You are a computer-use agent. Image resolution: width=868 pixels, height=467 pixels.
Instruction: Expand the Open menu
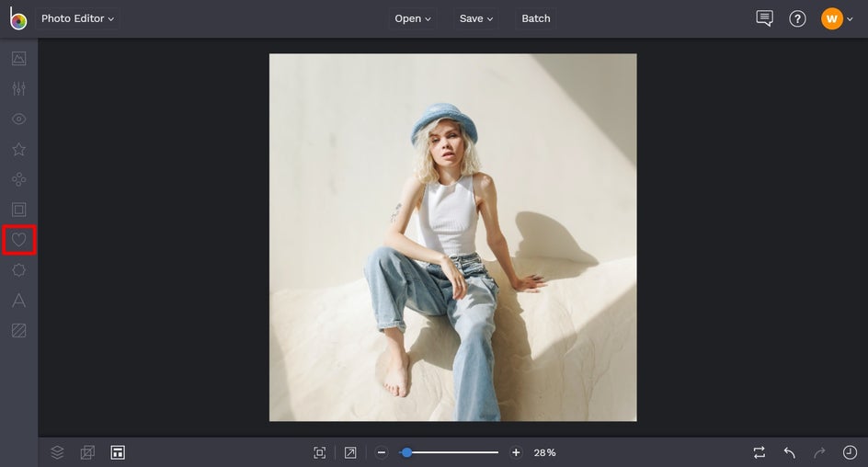coord(413,18)
